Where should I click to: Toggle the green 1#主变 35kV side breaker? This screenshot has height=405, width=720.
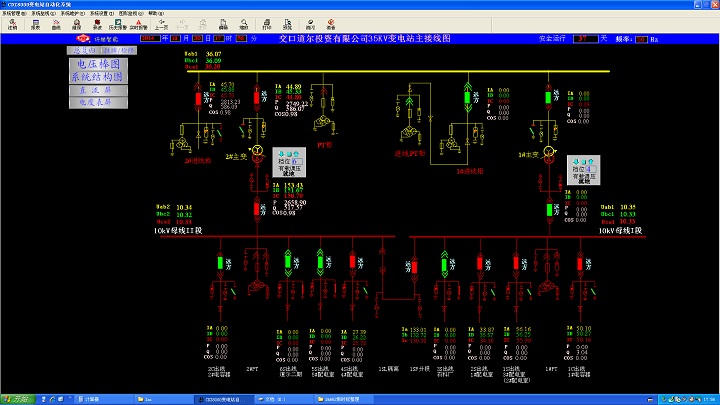(548, 99)
